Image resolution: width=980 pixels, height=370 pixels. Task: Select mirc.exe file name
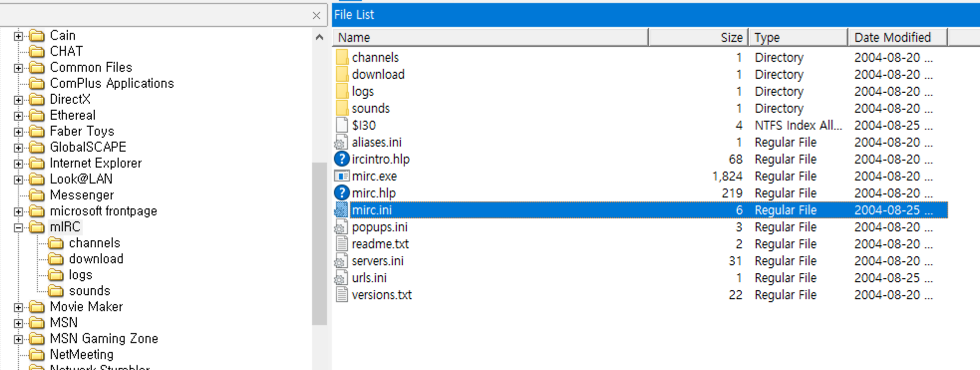[374, 176]
